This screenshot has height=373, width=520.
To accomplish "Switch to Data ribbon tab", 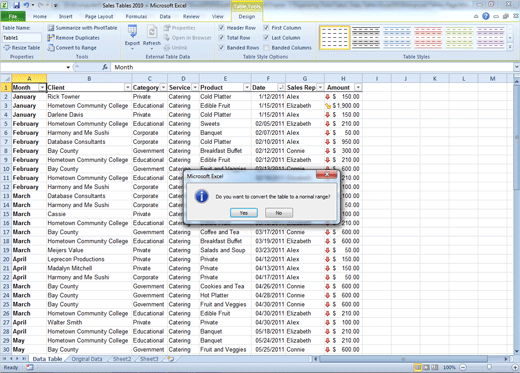I will pyautogui.click(x=165, y=16).
